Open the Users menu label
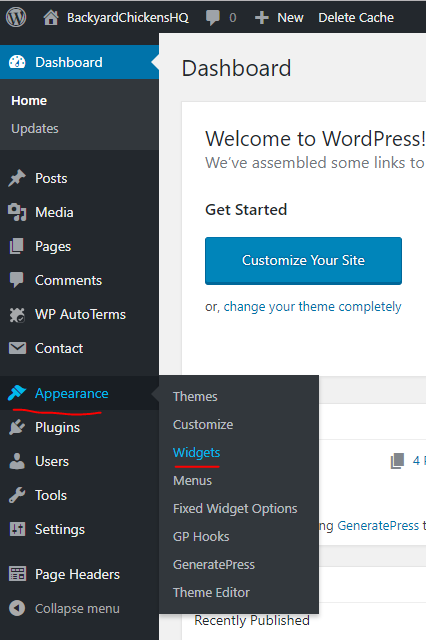The image size is (426, 640). [x=52, y=461]
